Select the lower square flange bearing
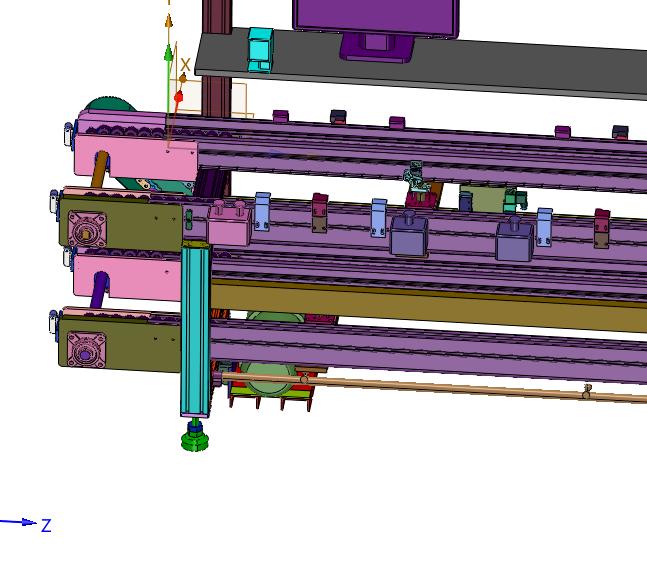The height and width of the screenshot is (580, 647). point(86,349)
